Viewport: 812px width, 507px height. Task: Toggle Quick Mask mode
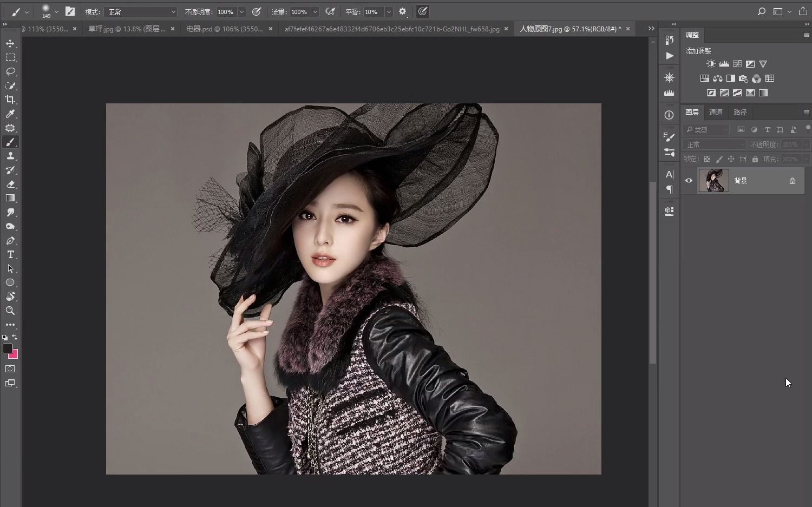coord(10,369)
